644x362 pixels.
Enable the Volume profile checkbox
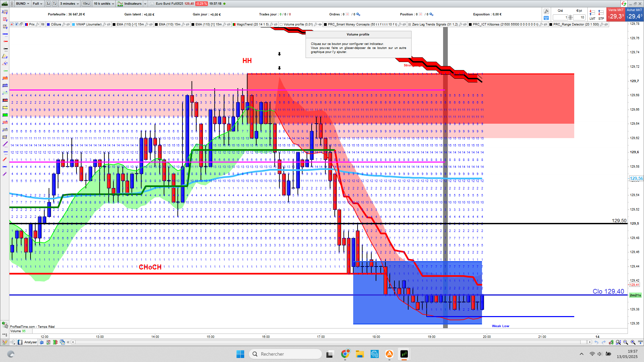(x=281, y=24)
